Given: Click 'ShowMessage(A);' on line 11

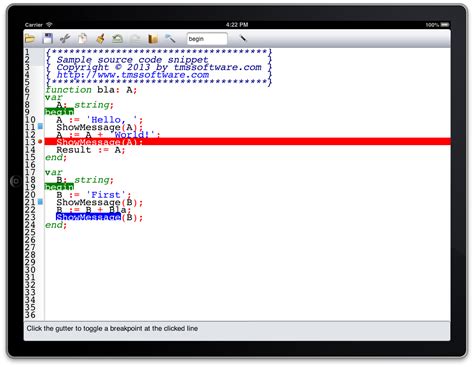Looking at the screenshot, I should coord(99,127).
